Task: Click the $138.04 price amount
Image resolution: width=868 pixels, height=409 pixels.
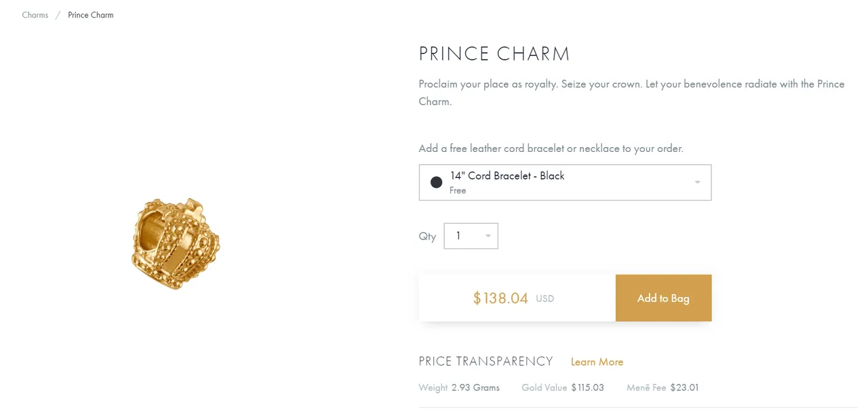Action: (x=500, y=298)
